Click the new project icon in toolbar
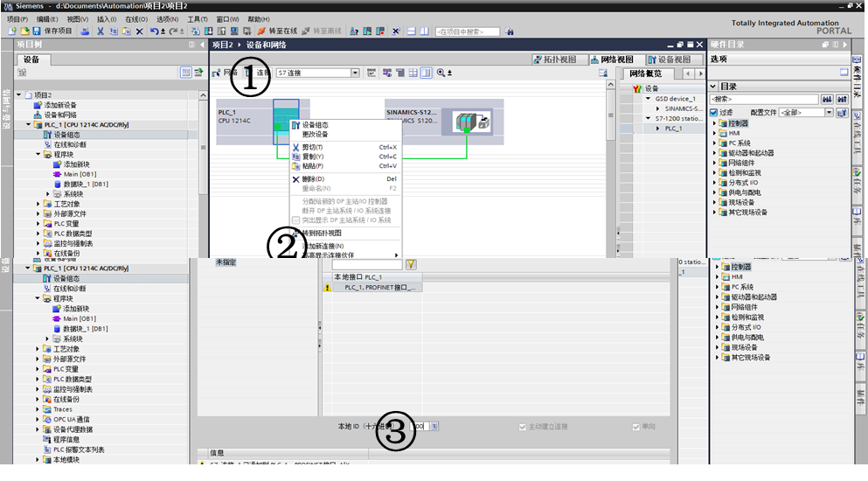Viewport: 868px width, 481px height. tap(11, 31)
